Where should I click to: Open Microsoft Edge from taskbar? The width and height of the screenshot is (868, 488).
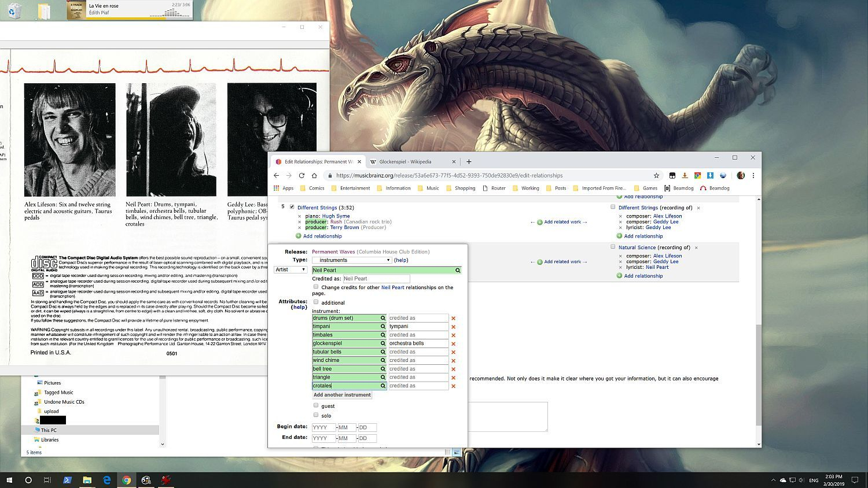pos(106,480)
